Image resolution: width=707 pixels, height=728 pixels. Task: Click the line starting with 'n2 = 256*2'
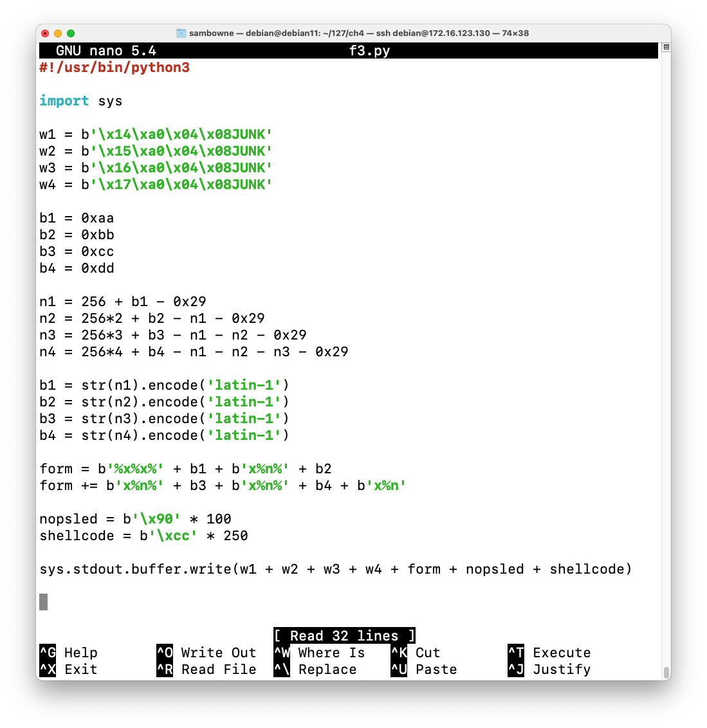point(152,318)
